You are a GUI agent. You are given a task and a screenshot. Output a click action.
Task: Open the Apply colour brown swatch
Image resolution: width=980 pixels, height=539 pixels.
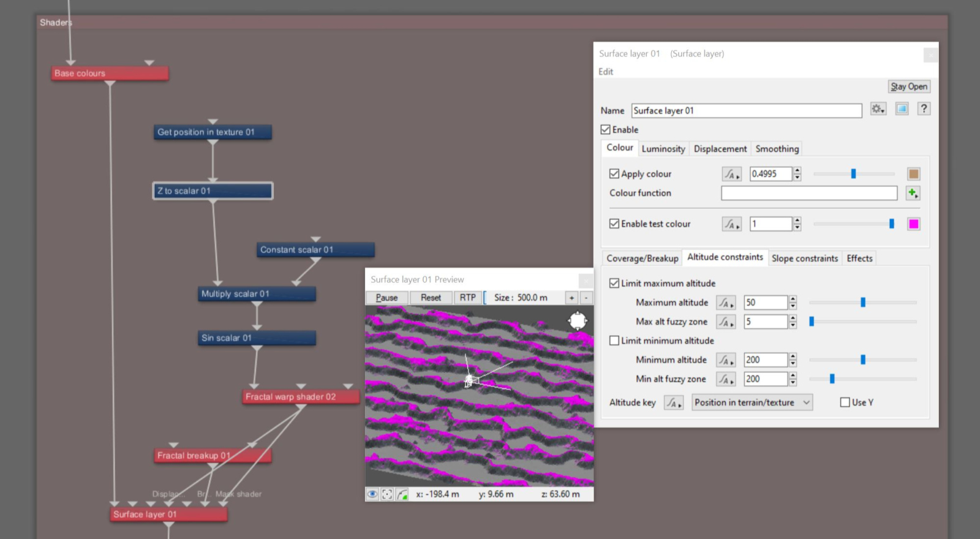(913, 174)
